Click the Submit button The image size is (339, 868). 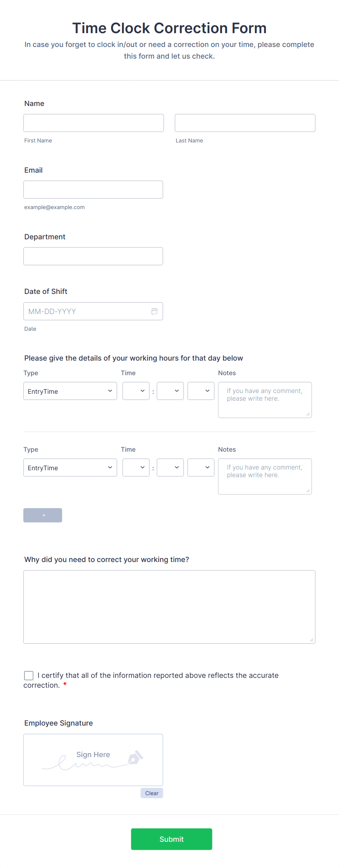coord(171,839)
